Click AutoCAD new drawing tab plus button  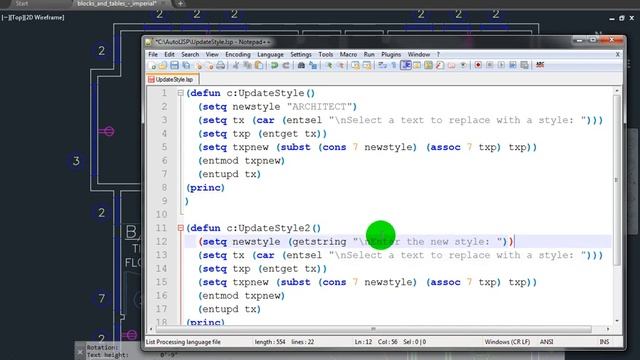click(x=180, y=4)
